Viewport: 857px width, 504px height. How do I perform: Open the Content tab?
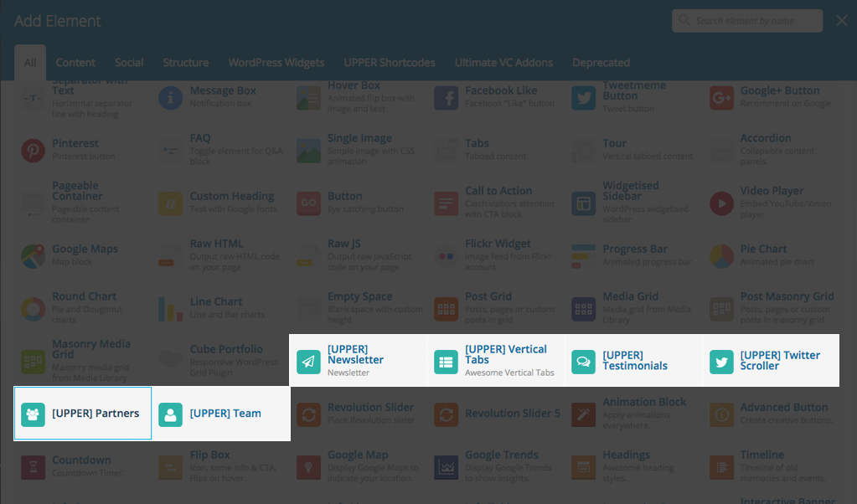(x=75, y=63)
